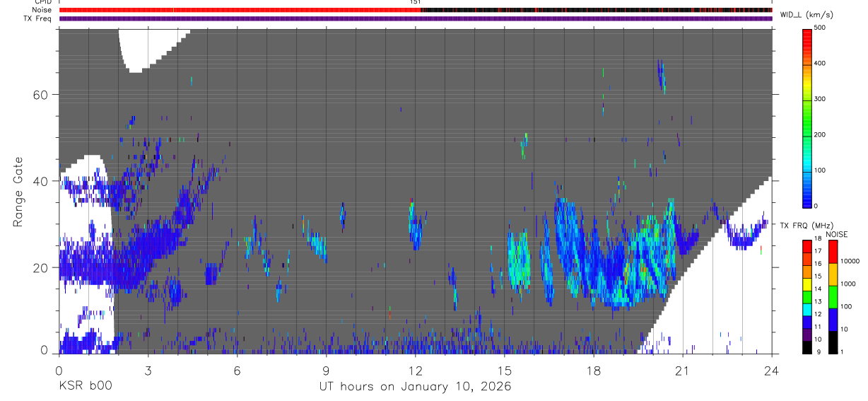Click the '3' hour tick label
The height and width of the screenshot is (401, 868).
(x=148, y=370)
